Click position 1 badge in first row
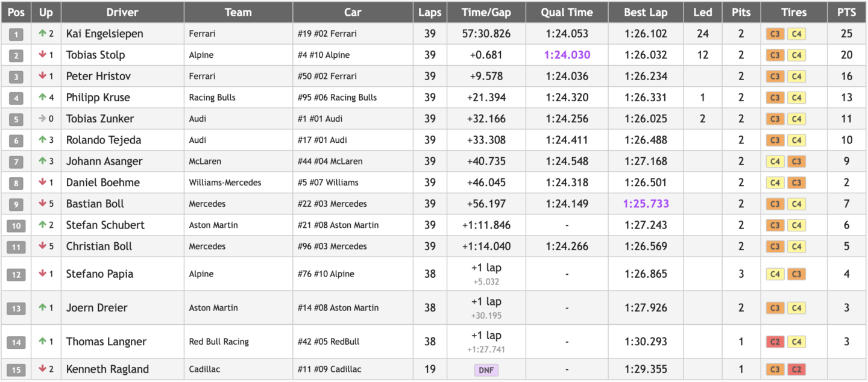Viewport: 868px width, 382px height. pos(16,34)
